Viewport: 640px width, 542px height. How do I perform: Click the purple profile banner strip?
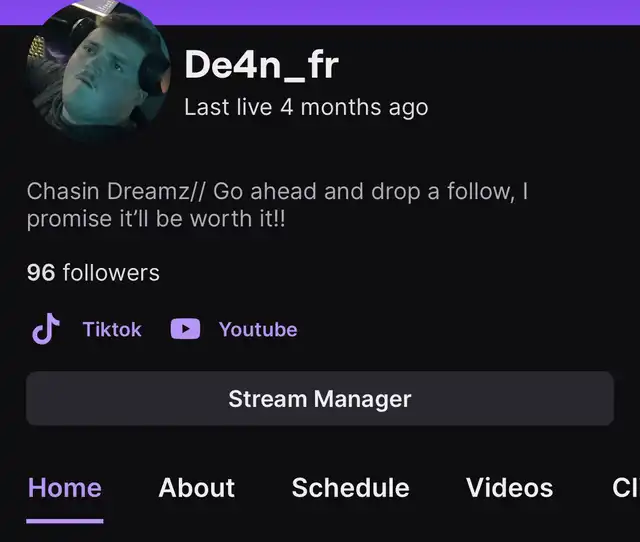click(x=320, y=12)
